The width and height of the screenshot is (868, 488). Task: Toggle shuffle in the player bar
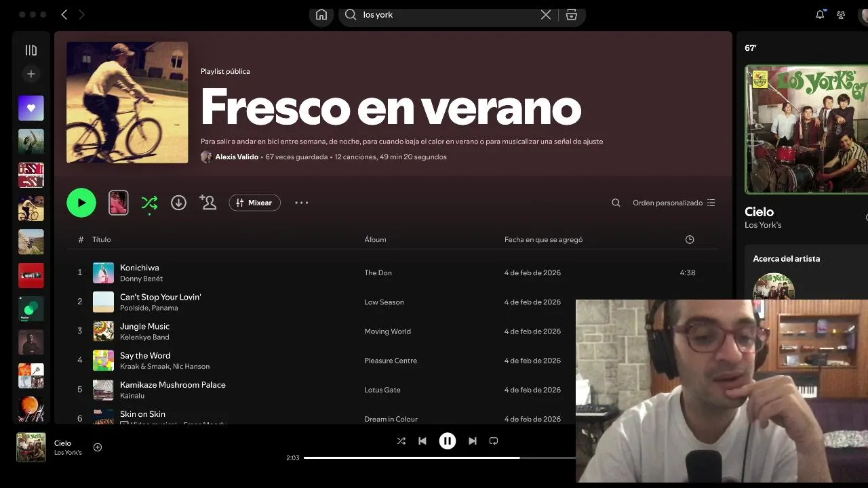(401, 441)
